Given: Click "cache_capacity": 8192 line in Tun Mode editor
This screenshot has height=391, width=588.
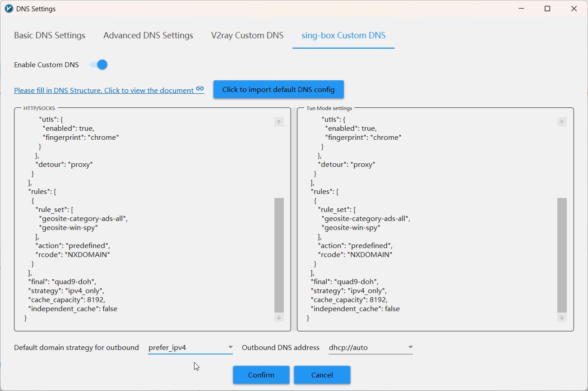Looking at the screenshot, I should 349,300.
